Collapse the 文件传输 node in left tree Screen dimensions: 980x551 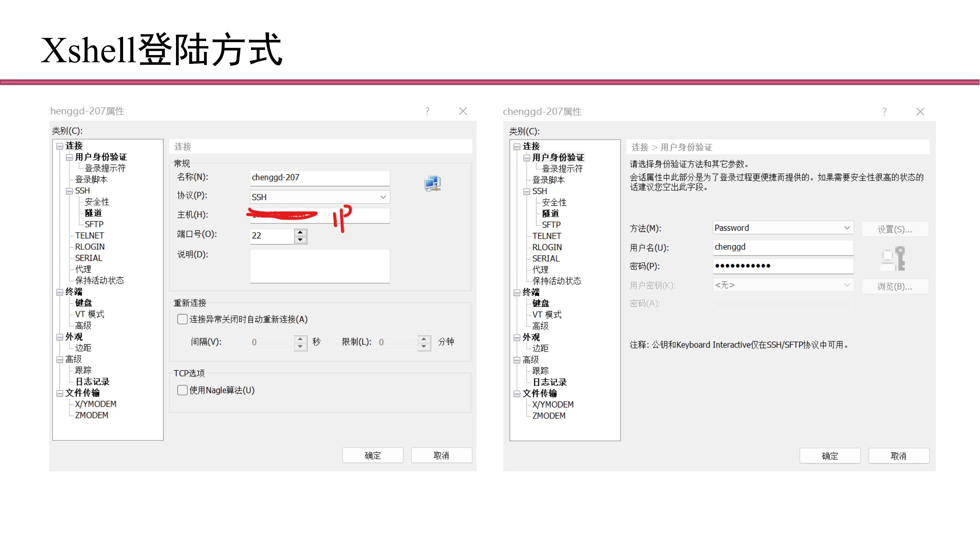(x=60, y=393)
